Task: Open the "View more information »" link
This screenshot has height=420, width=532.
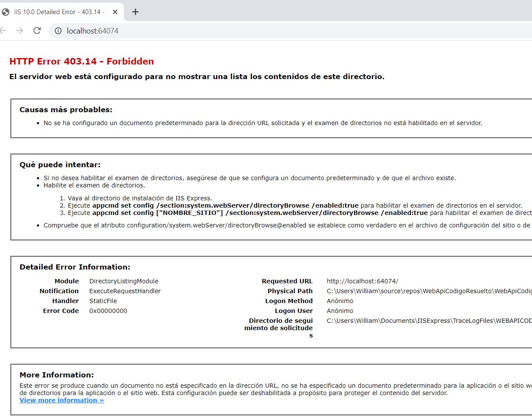Action: 62,400
